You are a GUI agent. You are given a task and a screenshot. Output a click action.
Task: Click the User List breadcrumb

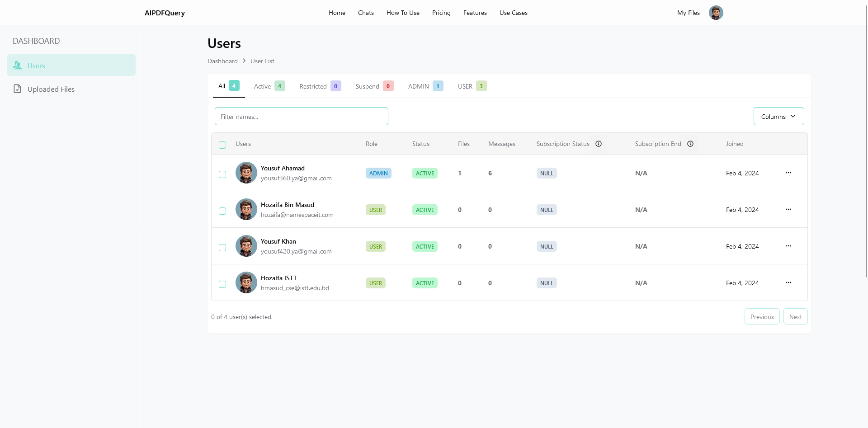[x=262, y=61]
